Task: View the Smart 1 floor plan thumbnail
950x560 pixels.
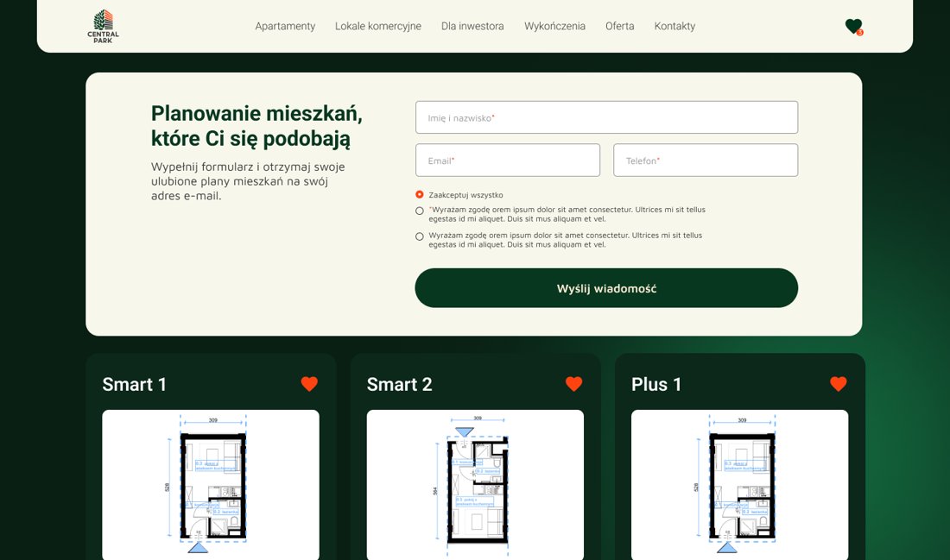Action: [x=211, y=485]
